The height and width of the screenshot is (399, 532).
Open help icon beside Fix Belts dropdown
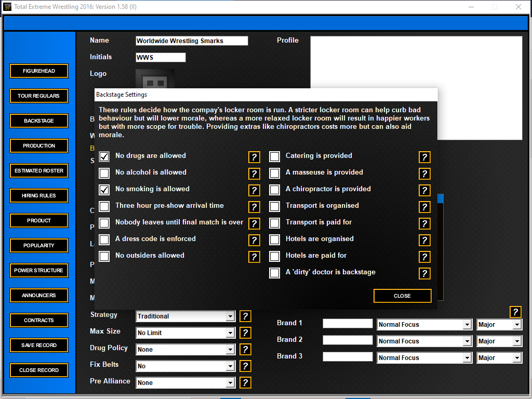click(245, 366)
